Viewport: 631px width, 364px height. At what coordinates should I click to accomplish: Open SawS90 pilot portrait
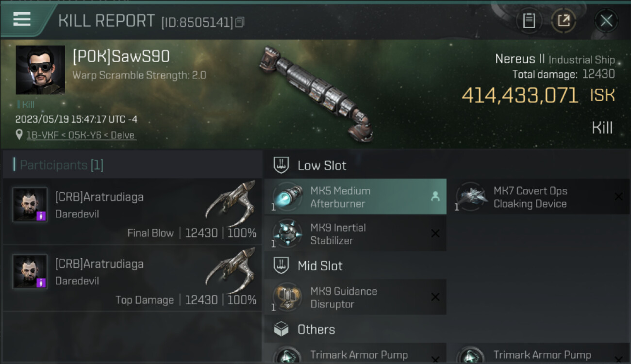coord(40,70)
